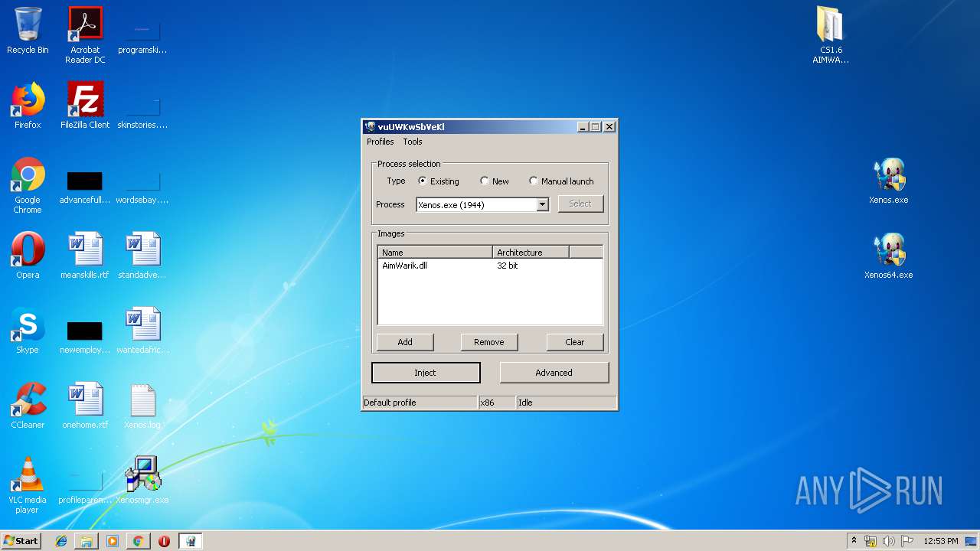
Task: Select standadve... Word document icon
Action: coord(142,256)
